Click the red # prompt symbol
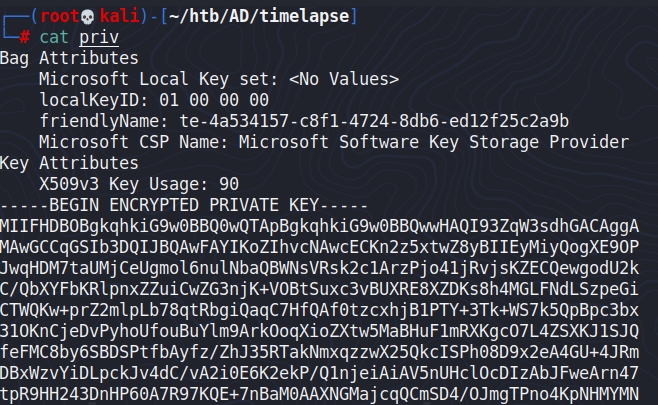This screenshot has width=658, height=405. [x=24, y=38]
